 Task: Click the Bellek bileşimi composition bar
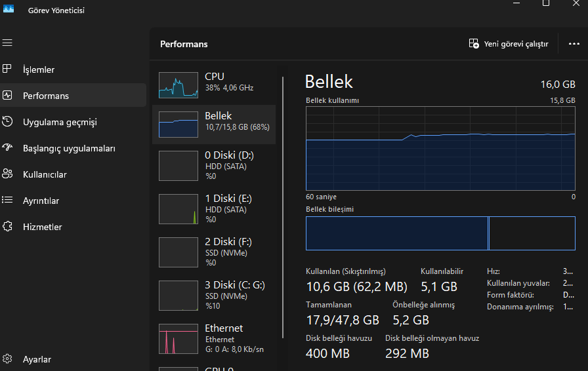(440, 233)
